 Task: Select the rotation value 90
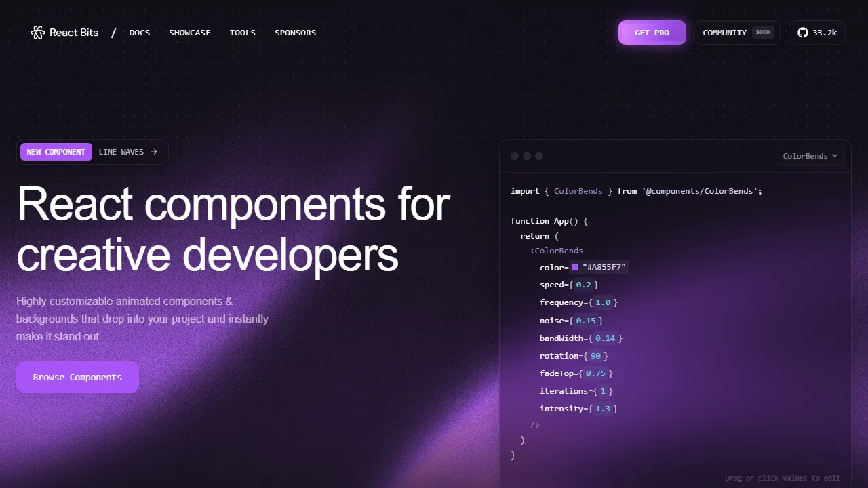pyautogui.click(x=596, y=356)
